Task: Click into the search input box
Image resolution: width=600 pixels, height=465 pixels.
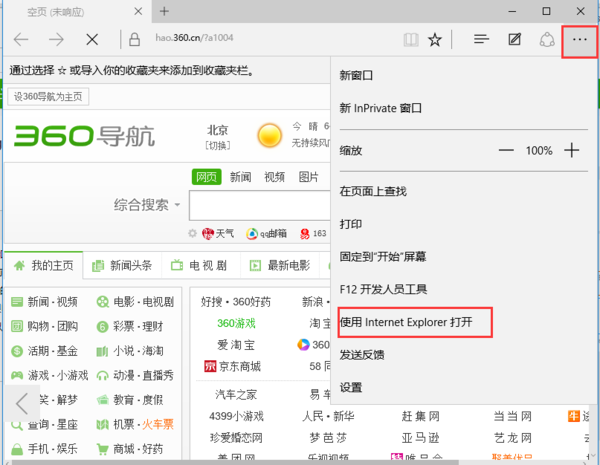Action: 260,206
